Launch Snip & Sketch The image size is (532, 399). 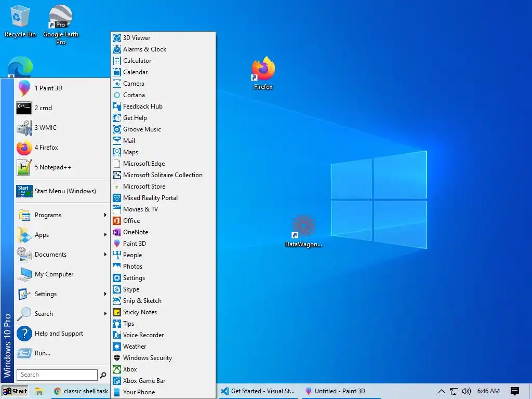tap(163, 301)
